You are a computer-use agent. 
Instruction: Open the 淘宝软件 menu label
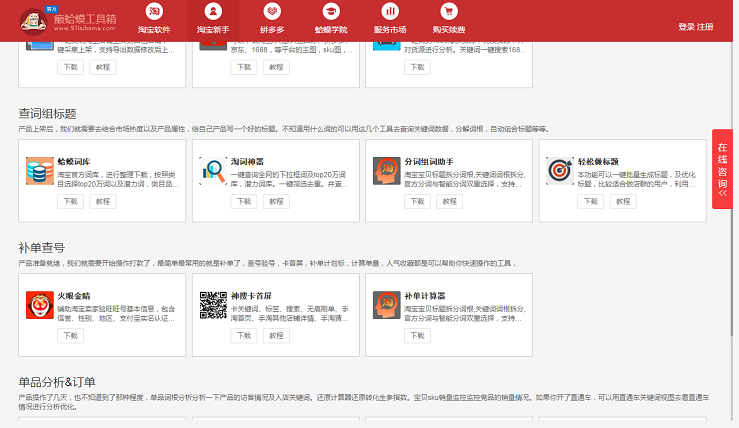pos(154,30)
